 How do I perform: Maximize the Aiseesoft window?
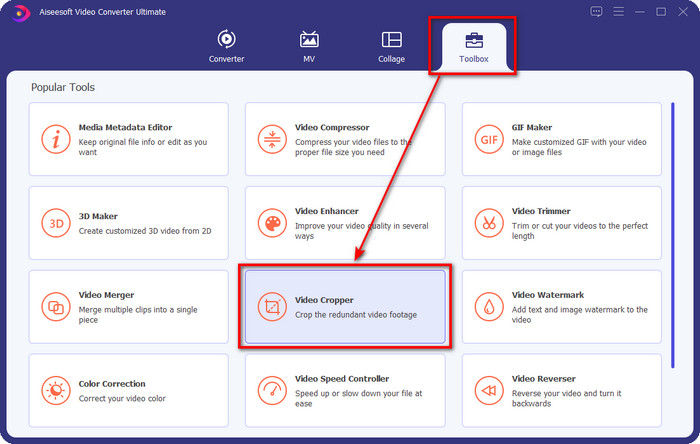coord(661,12)
